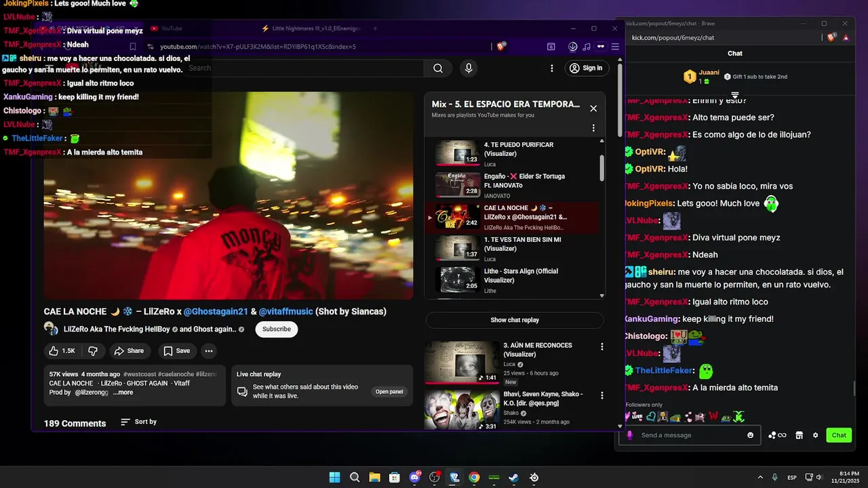The image size is (868, 488).
Task: Click the purple microphone icon in chat box
Action: tap(629, 435)
